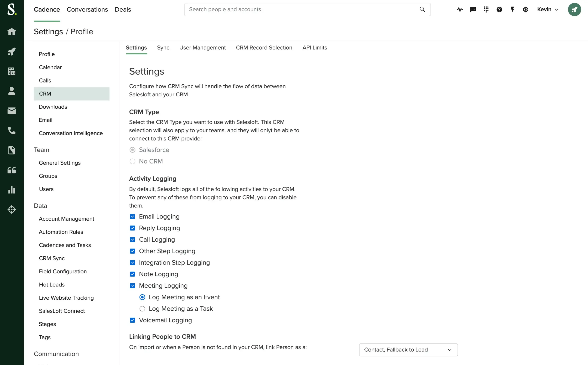Open the Home icon in sidebar
Screen dimensions: 588x365
pos(12,32)
